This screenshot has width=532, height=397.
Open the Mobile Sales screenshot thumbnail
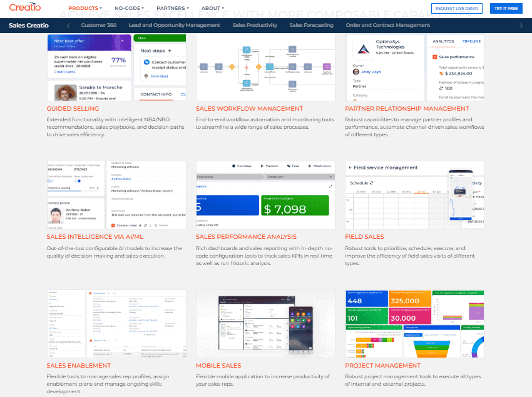265,324
